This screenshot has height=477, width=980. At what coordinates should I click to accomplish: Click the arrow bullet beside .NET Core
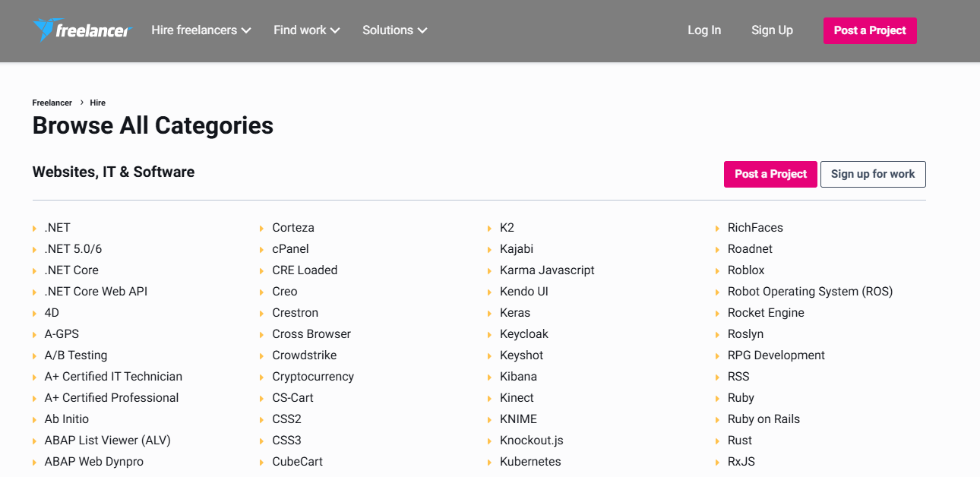coord(35,270)
